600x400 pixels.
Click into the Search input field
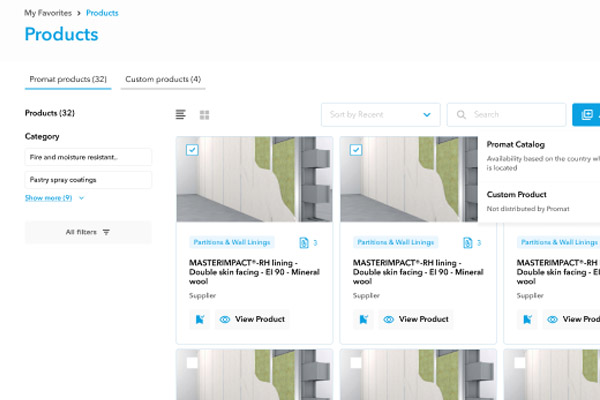[x=507, y=114]
